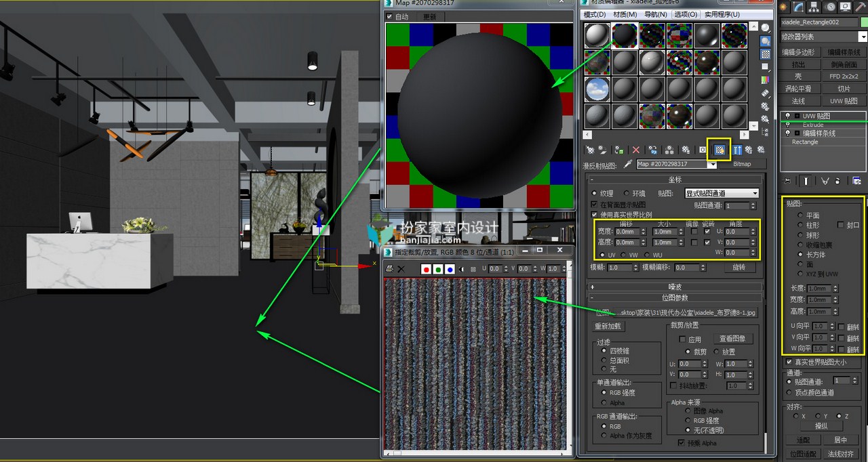Click UVW 贴图 modifier button
The image size is (868, 462).
pos(844,101)
